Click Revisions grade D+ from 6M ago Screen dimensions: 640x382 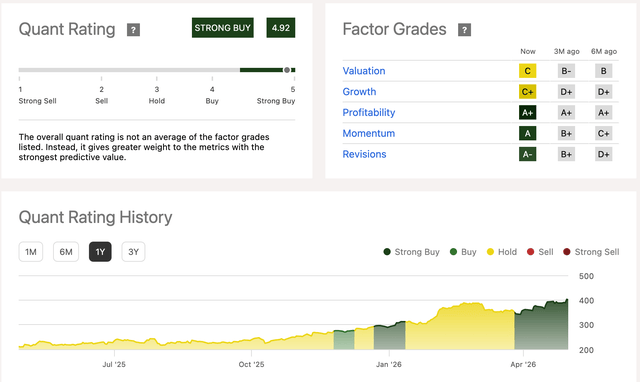pyautogui.click(x=603, y=154)
